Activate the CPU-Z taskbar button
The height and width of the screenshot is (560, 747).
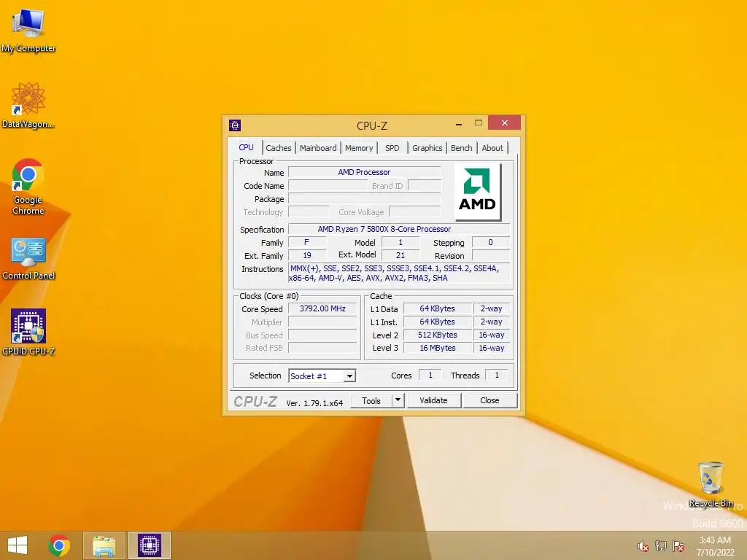pyautogui.click(x=149, y=545)
